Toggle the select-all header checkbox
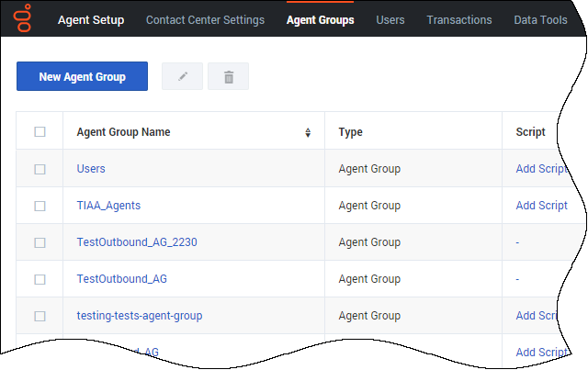 coord(40,132)
